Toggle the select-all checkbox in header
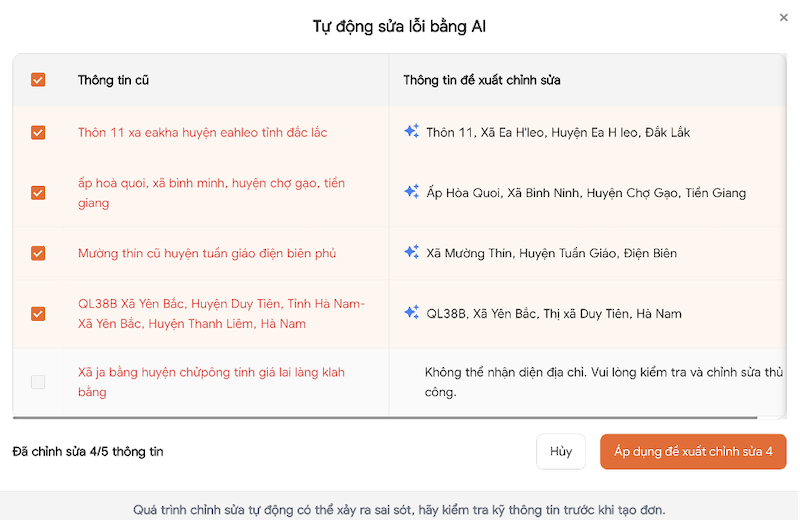The height and width of the screenshot is (520, 800). point(38,80)
